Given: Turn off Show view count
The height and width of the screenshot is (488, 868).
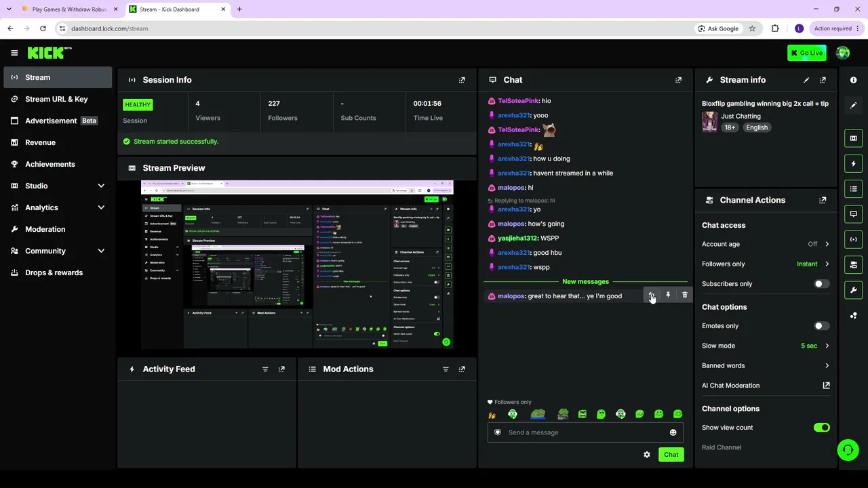Looking at the screenshot, I should [x=821, y=428].
